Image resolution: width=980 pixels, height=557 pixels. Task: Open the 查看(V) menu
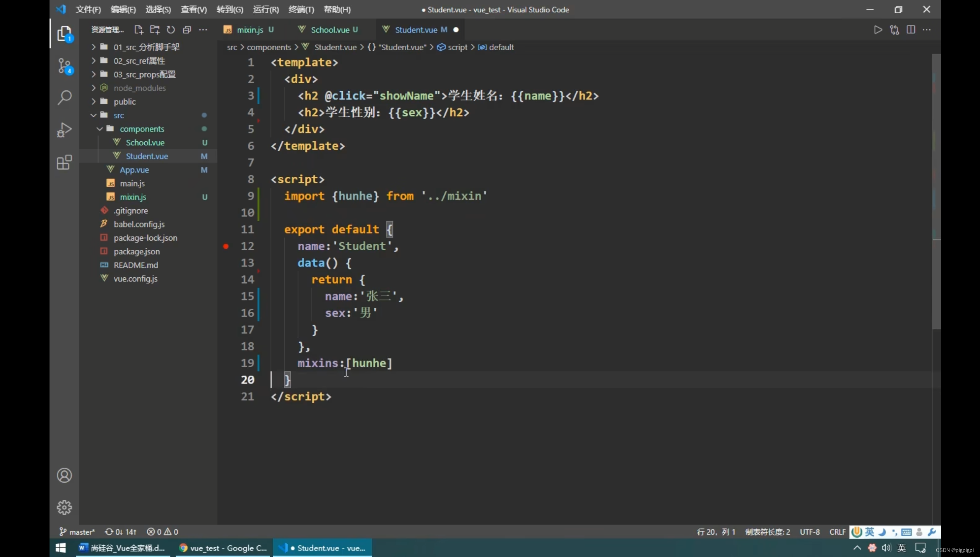(193, 9)
